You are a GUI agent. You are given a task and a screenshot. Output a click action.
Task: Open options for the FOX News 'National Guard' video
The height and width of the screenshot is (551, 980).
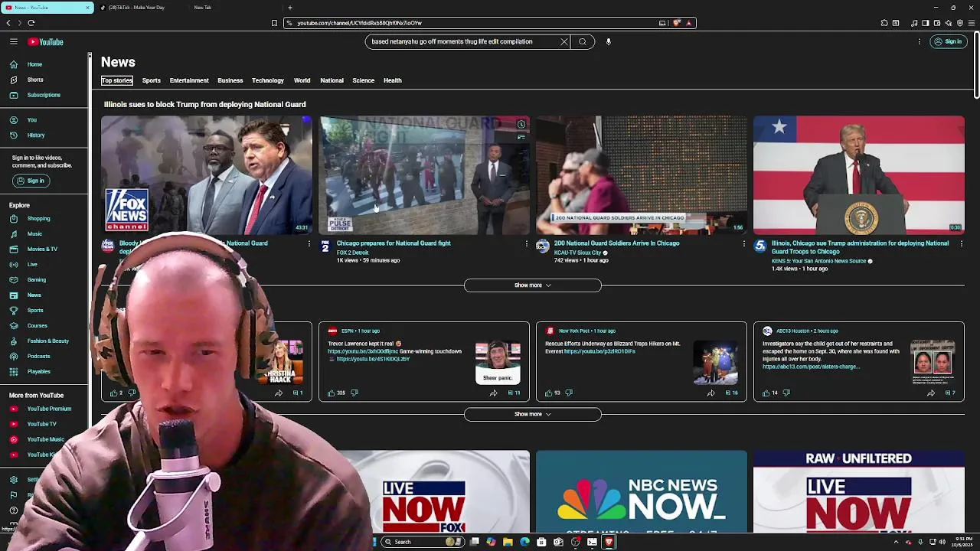(x=309, y=244)
